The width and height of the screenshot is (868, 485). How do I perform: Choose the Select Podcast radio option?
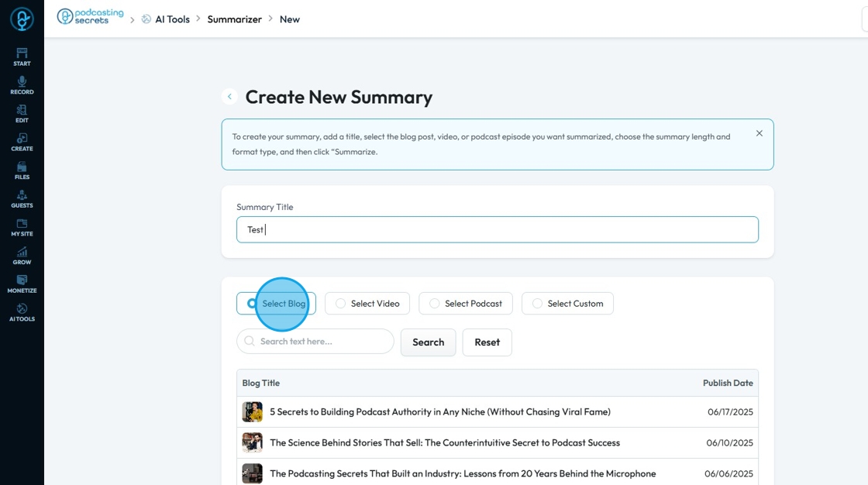(435, 304)
